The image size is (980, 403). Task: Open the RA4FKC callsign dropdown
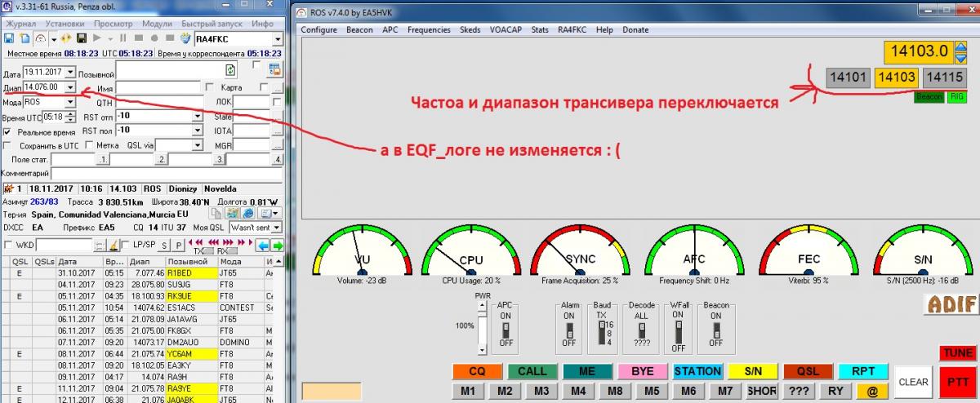coord(277,38)
